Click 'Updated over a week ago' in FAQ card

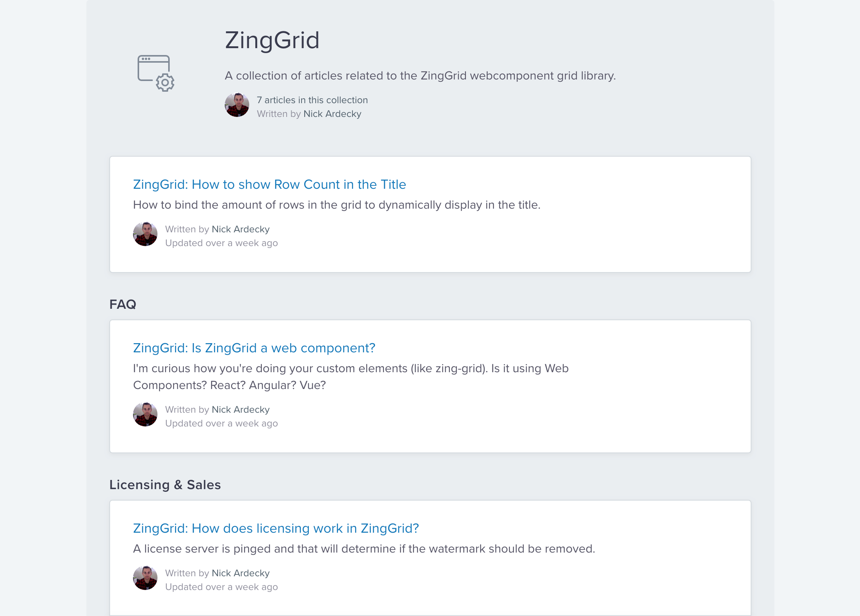tap(221, 423)
